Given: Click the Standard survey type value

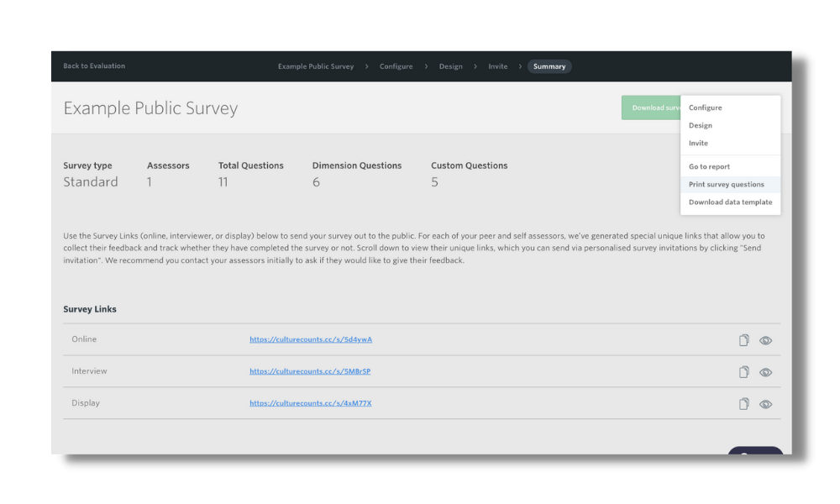Looking at the screenshot, I should [91, 182].
